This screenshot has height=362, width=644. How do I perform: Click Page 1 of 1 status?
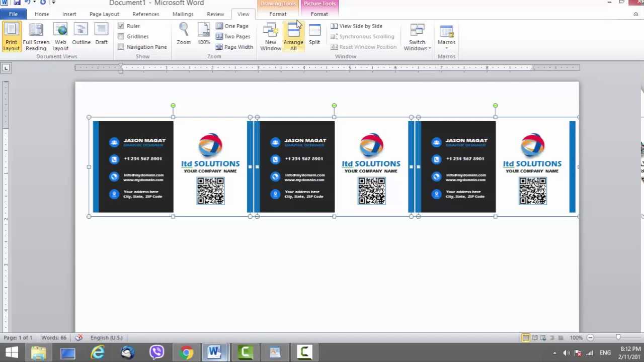(x=18, y=338)
